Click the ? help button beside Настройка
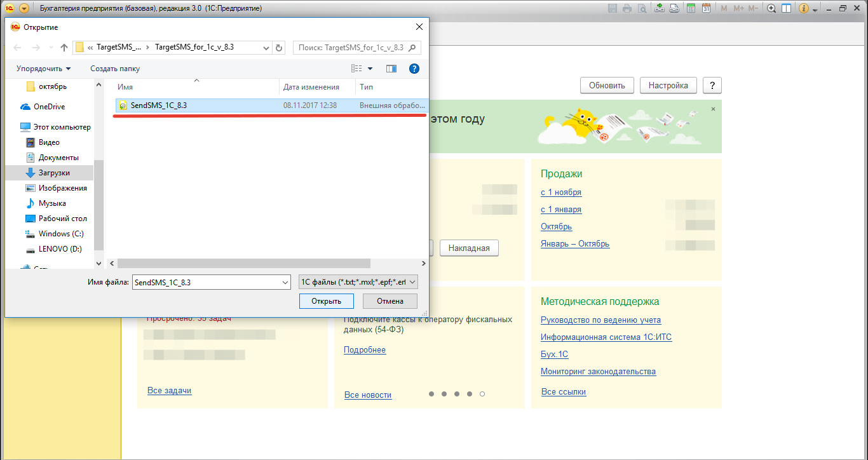The width and height of the screenshot is (868, 460). [712, 86]
